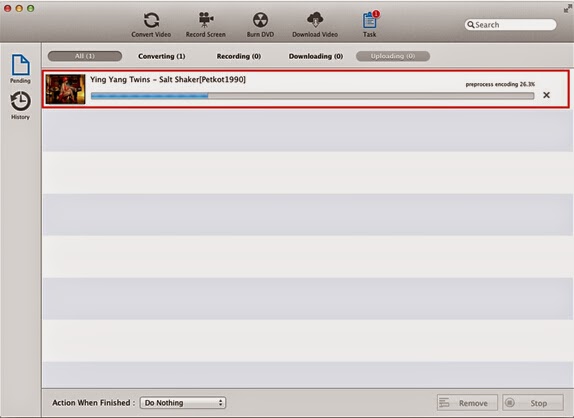Screen dimensions: 574x418
Task: Toggle fullscreen with the corner arrows icon
Action: [x=568, y=9]
